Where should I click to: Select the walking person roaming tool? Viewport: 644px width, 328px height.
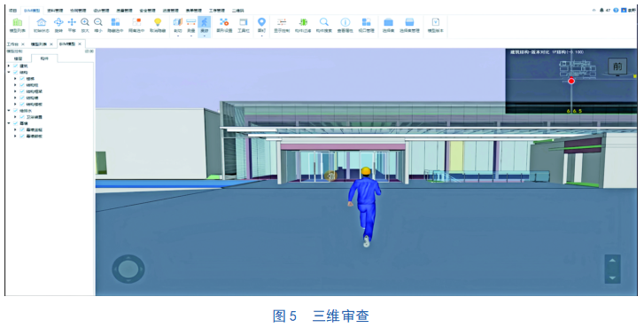[204, 22]
